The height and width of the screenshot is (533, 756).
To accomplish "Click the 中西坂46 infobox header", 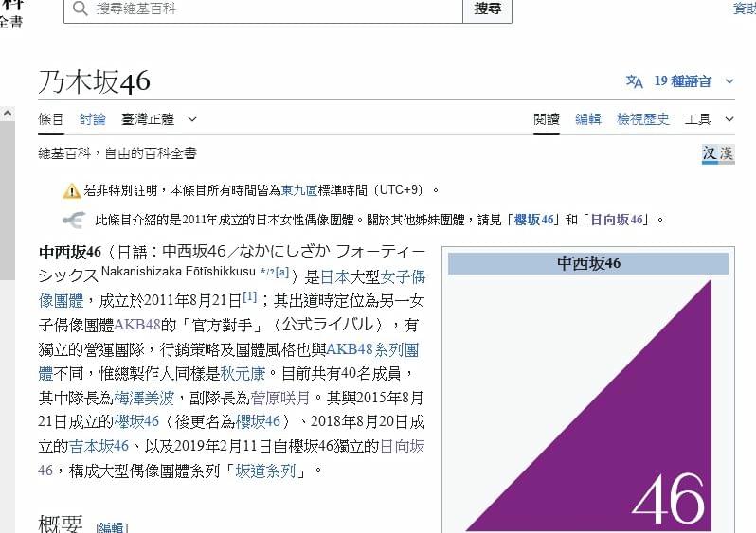I will pos(588,263).
